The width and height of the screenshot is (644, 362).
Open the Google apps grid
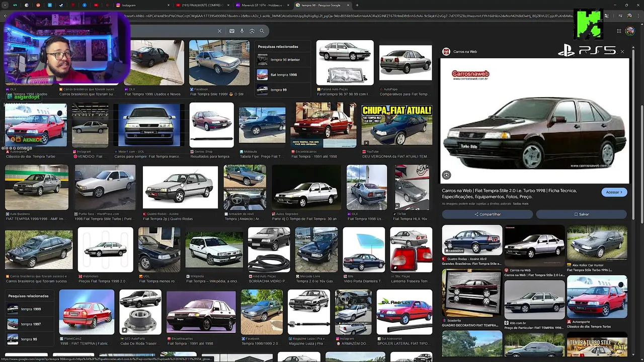[619, 31]
